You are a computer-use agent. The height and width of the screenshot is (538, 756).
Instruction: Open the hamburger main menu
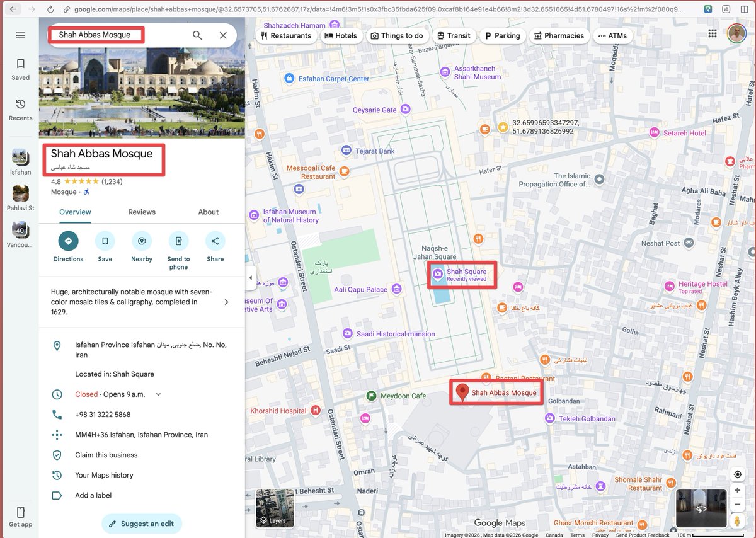pyautogui.click(x=21, y=35)
